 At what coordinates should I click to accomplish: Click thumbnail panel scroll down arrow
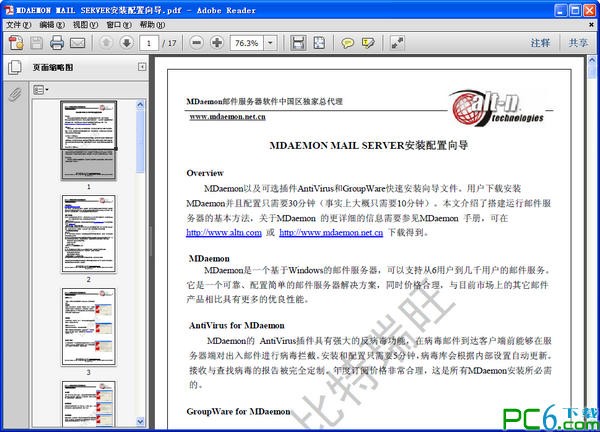pyautogui.click(x=140, y=421)
